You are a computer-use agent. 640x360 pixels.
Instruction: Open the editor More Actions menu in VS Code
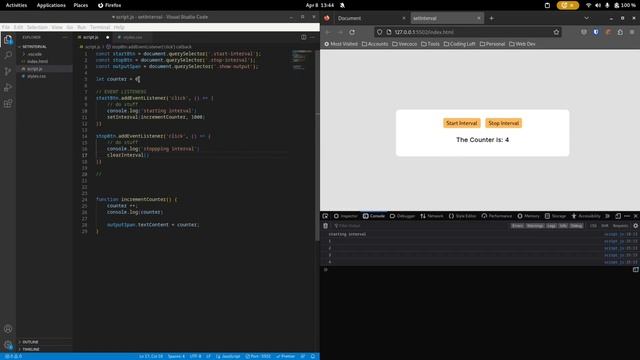312,37
